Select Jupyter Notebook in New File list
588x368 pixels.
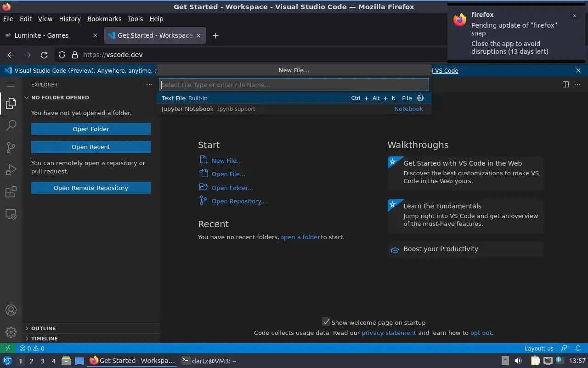pos(294,109)
